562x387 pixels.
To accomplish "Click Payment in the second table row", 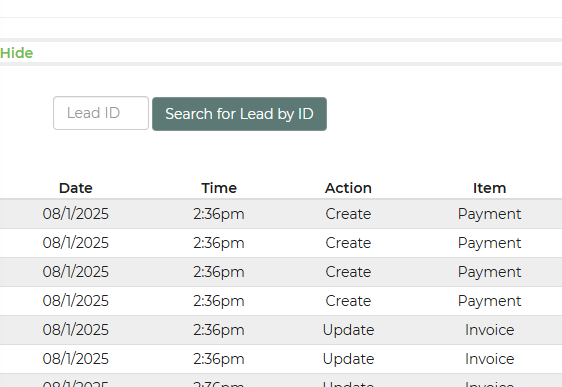I will (x=489, y=243).
